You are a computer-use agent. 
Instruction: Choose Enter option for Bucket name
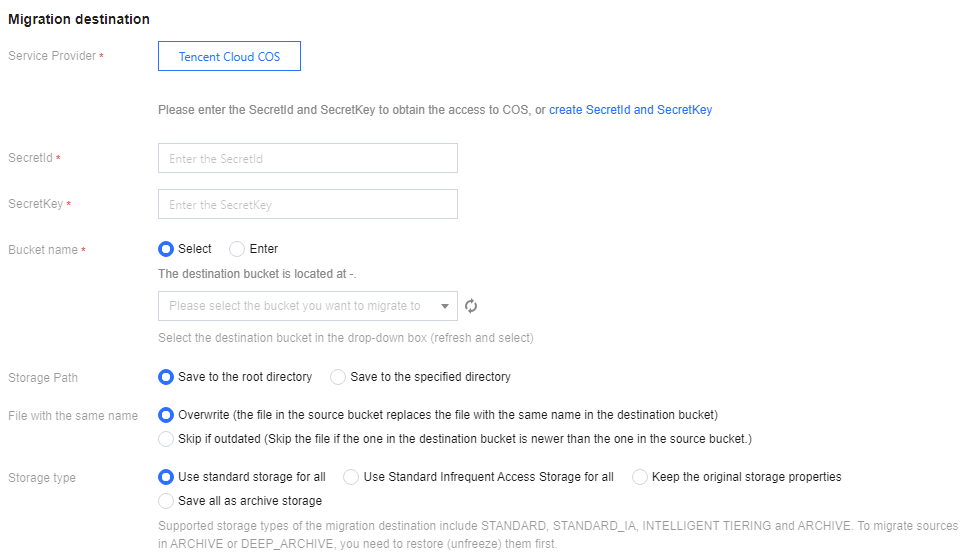point(237,249)
